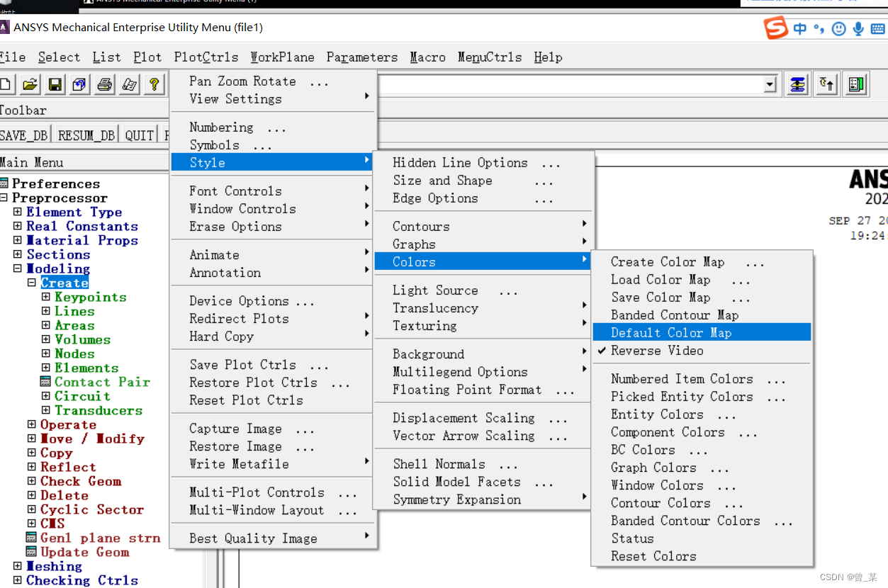Click the Contact Manager icon with green panel
The width and height of the screenshot is (888, 588).
click(x=857, y=85)
